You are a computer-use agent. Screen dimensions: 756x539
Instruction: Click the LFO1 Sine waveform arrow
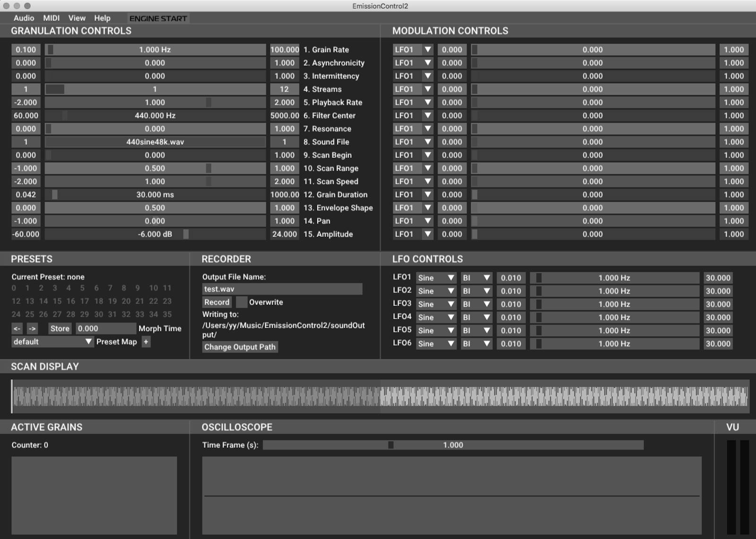point(451,278)
